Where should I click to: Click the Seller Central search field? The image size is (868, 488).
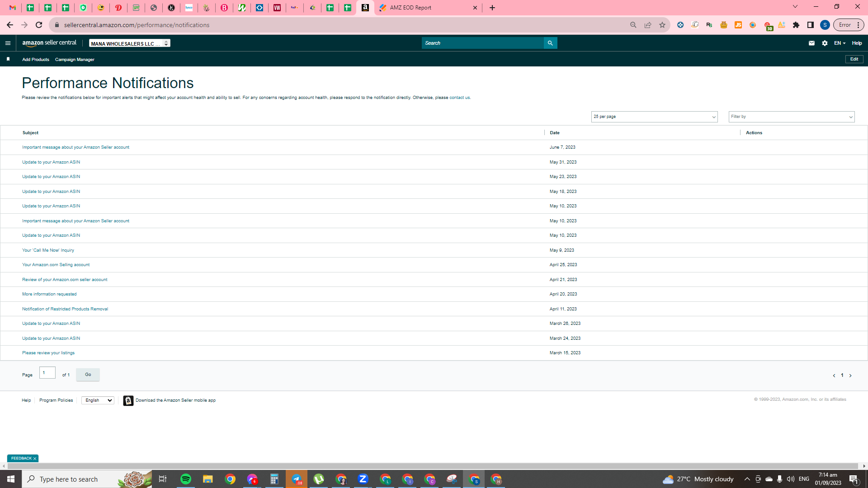coord(483,43)
